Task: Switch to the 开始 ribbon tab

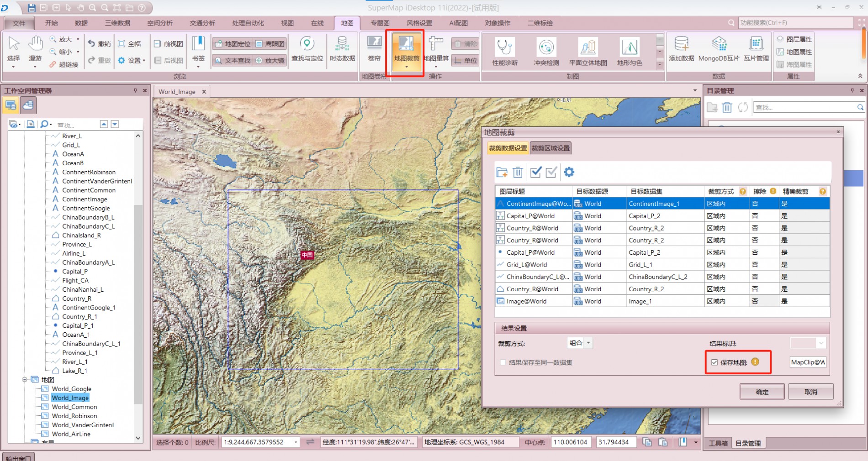Action: pos(52,23)
